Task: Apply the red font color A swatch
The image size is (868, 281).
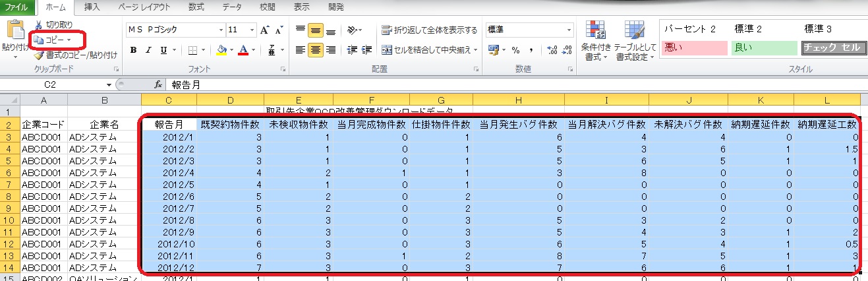Action: click(243, 50)
